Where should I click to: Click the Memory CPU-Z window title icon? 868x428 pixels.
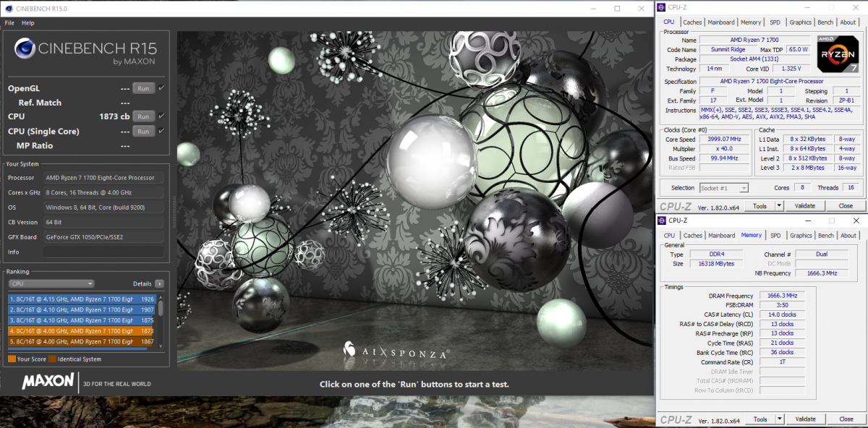click(x=663, y=220)
